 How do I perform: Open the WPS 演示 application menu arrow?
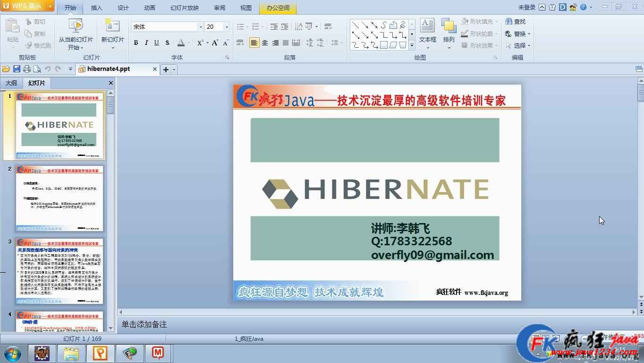(x=50, y=6)
